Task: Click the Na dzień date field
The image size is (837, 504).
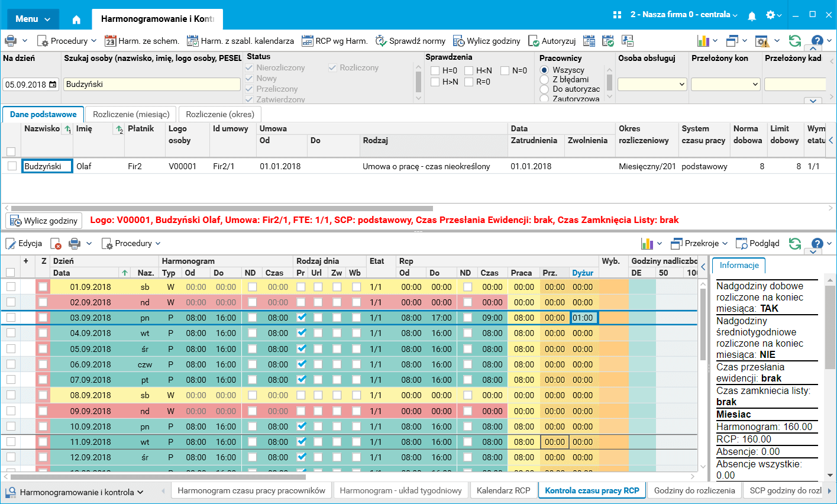Action: pos(26,85)
